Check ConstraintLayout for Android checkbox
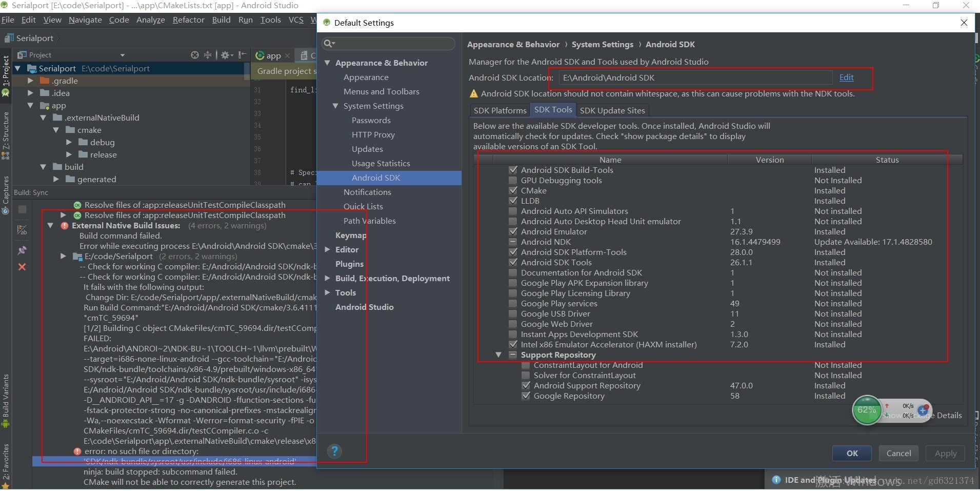 (526, 365)
